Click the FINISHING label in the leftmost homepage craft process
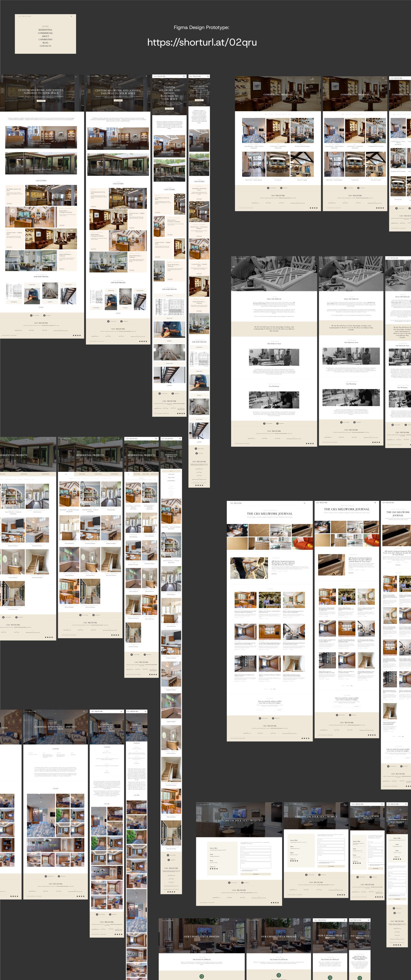 (x=50, y=302)
